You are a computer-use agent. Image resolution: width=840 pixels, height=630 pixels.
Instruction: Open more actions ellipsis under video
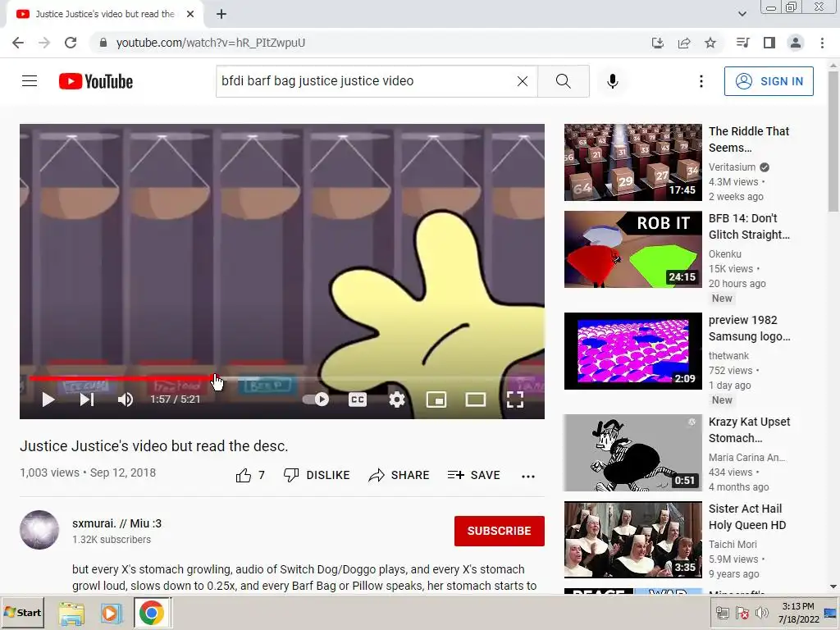pos(528,476)
